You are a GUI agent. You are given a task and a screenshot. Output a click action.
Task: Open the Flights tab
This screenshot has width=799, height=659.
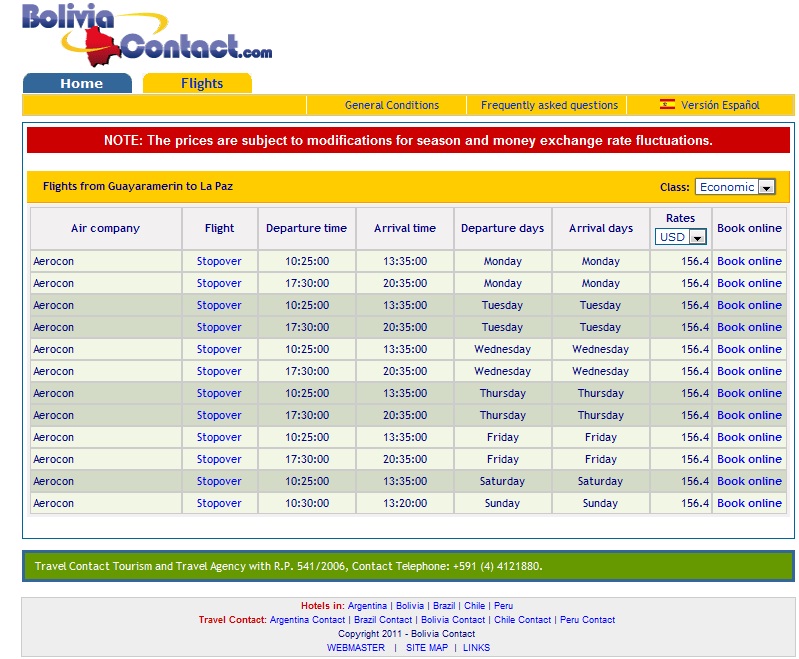(201, 83)
